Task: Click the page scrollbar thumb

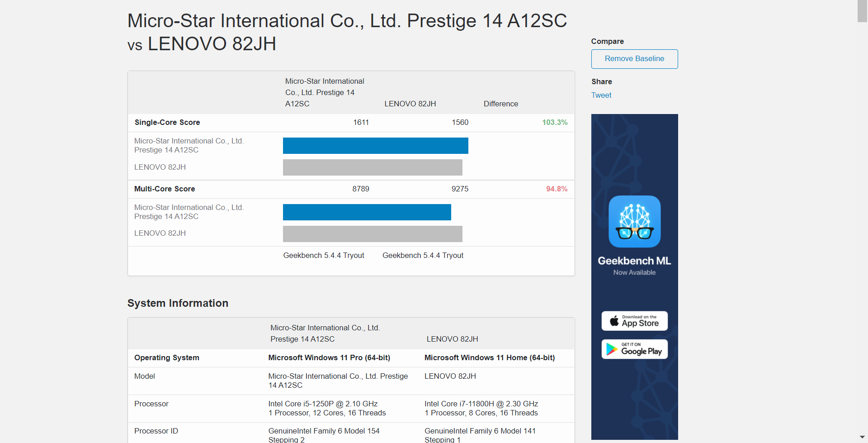Action: 863,11
